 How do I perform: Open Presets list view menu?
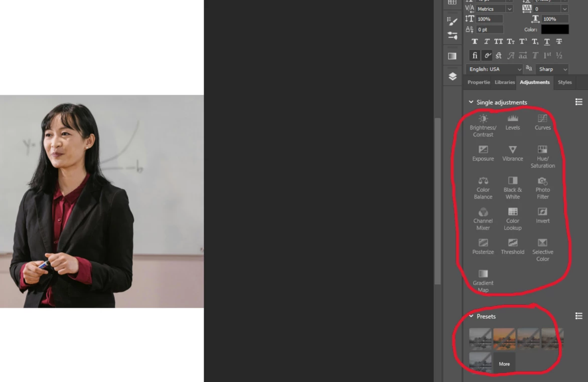578,316
